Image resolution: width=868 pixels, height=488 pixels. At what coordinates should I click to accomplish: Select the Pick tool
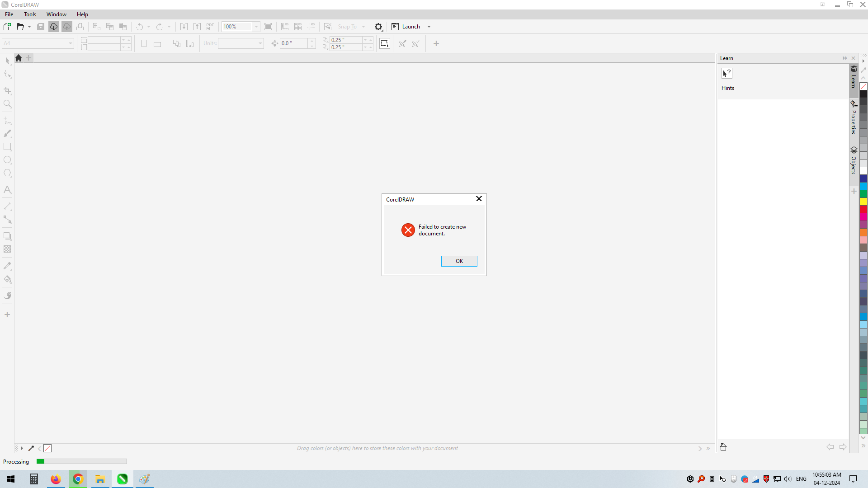click(x=8, y=61)
